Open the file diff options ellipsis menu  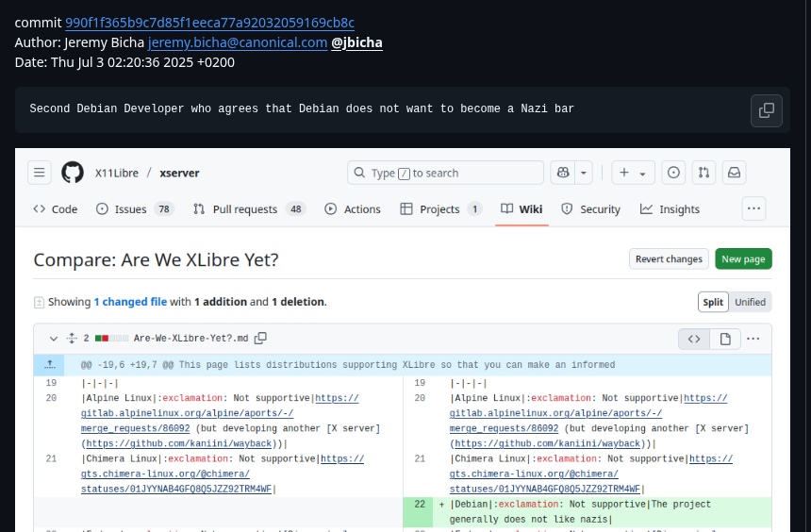[x=753, y=339]
